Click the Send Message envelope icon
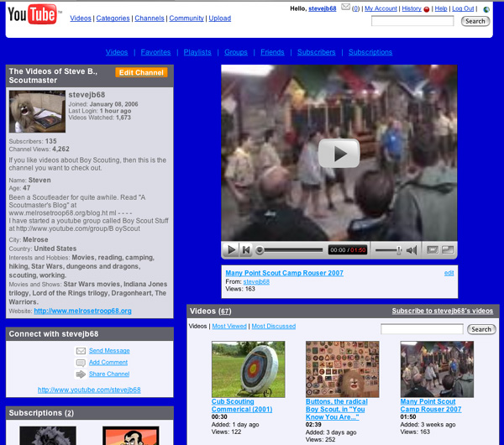This screenshot has width=504, height=445. [x=81, y=351]
